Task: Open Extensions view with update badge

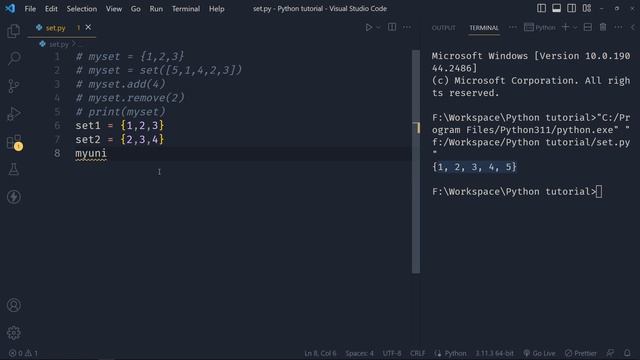Action: pos(14,142)
